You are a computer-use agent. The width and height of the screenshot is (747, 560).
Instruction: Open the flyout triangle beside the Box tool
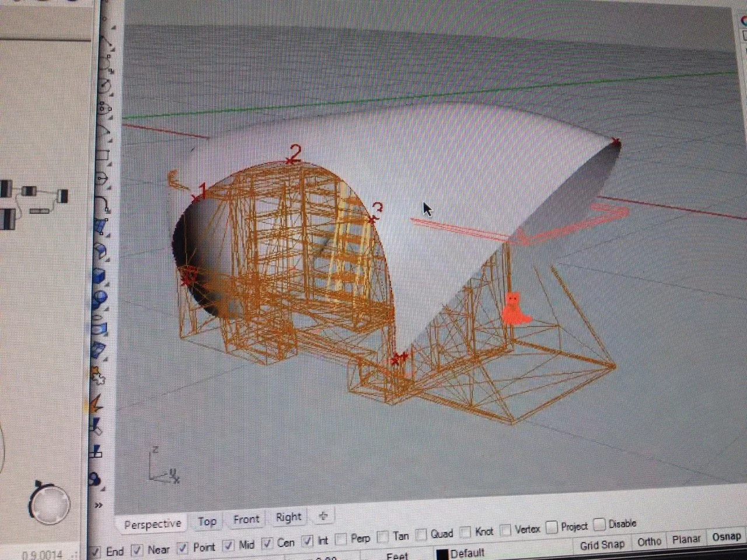pyautogui.click(x=107, y=283)
